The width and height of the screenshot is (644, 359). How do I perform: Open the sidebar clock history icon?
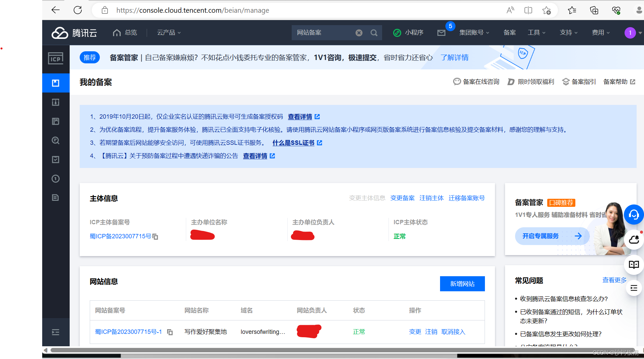click(x=56, y=179)
